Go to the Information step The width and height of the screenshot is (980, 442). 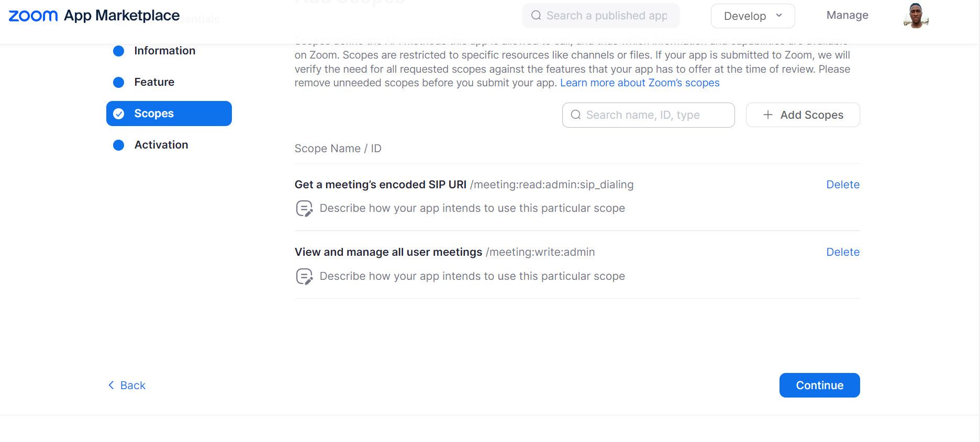pos(164,51)
